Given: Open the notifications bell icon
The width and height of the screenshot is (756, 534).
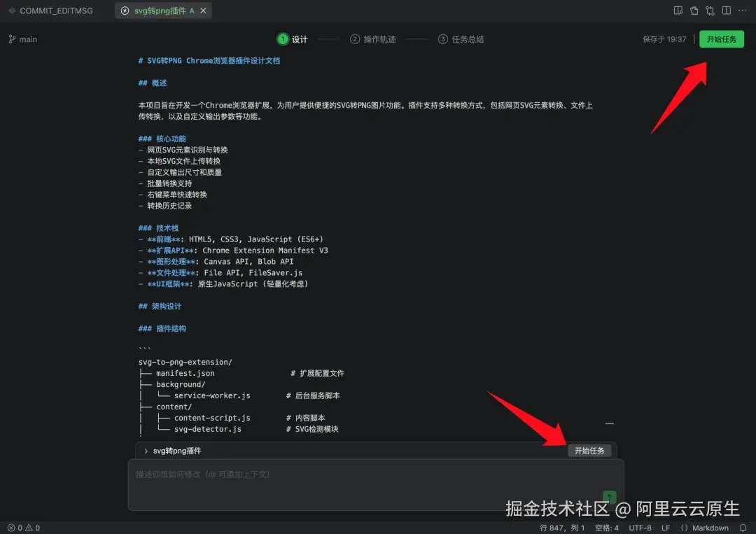Looking at the screenshot, I should (x=742, y=527).
